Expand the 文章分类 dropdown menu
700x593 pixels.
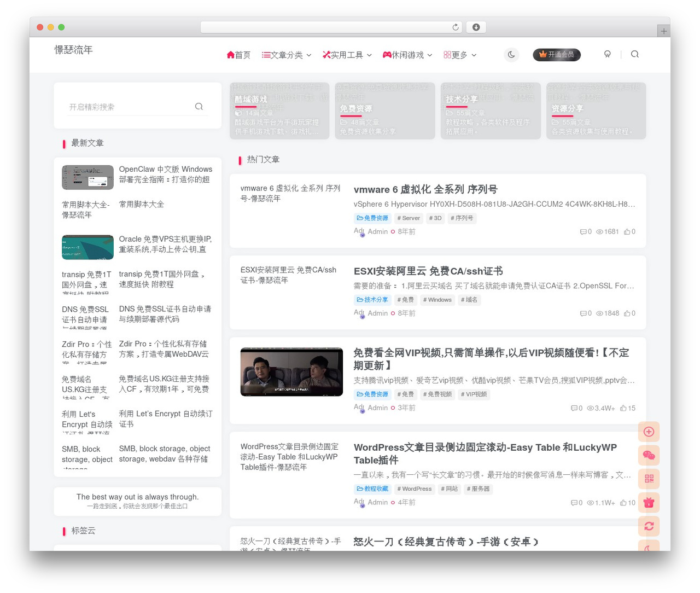(x=287, y=55)
